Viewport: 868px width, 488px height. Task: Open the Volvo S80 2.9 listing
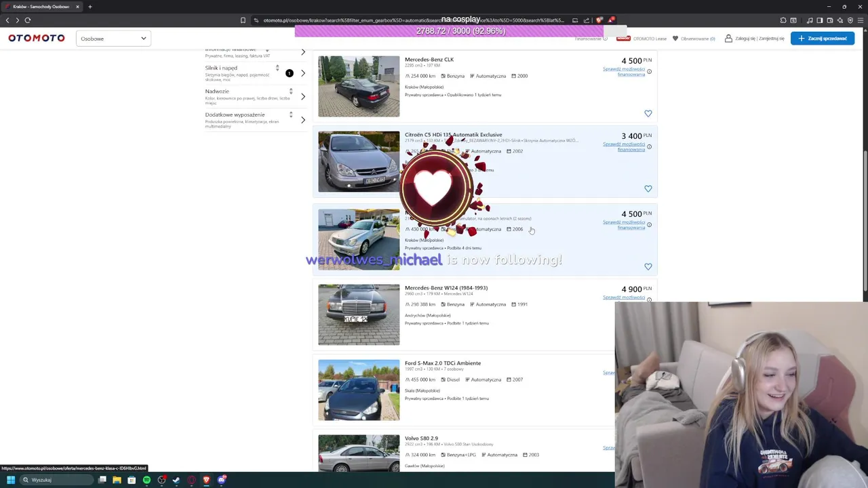(x=421, y=439)
